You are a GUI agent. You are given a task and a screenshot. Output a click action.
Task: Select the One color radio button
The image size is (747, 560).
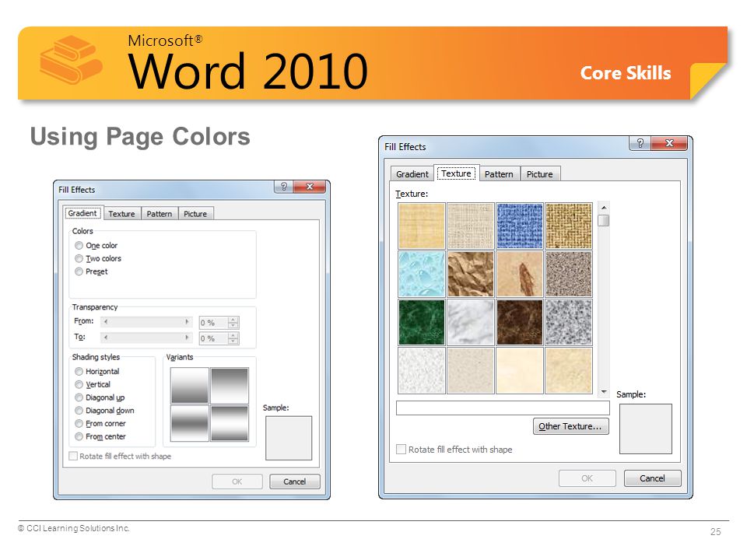tap(79, 245)
